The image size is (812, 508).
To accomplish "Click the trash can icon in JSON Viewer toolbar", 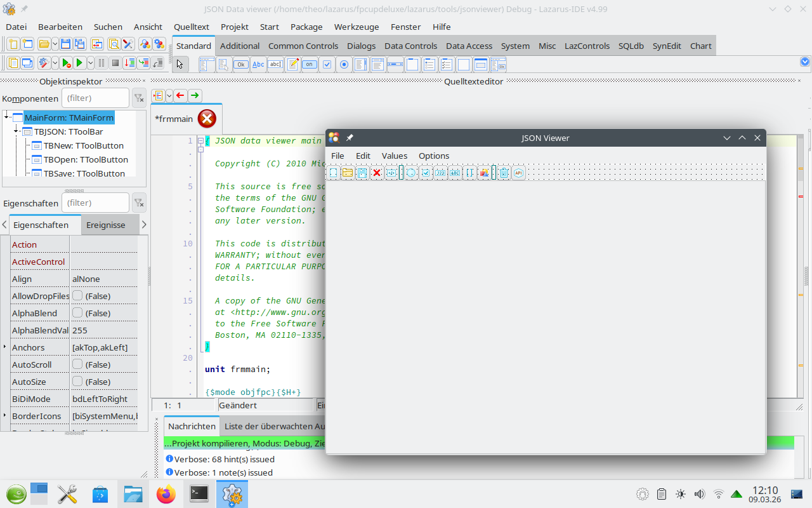I will point(504,173).
